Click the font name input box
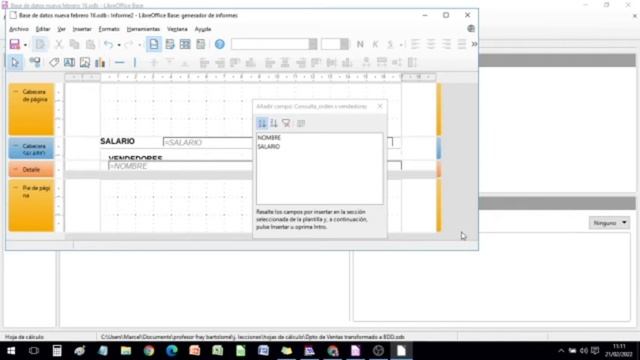This screenshot has width=640, height=360. point(270,44)
